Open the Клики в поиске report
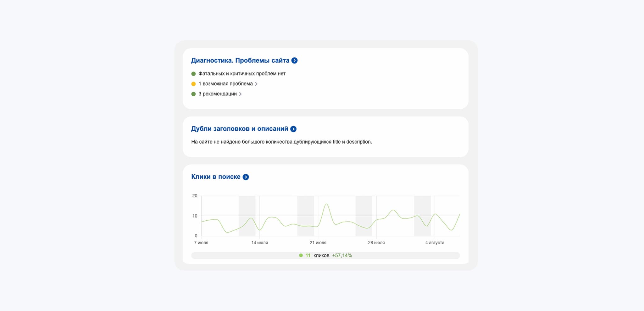Image resolution: width=644 pixels, height=311 pixels. pyautogui.click(x=215, y=177)
